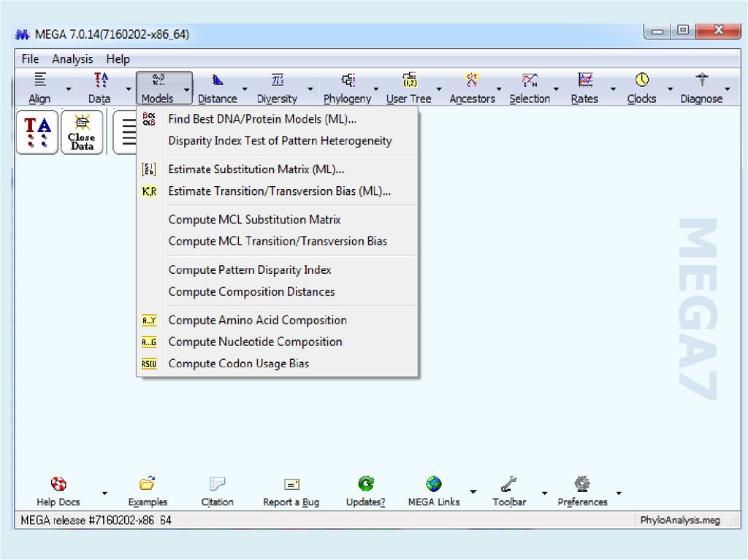Open the Analysis menu
This screenshot has height=560, width=748.
[72, 59]
